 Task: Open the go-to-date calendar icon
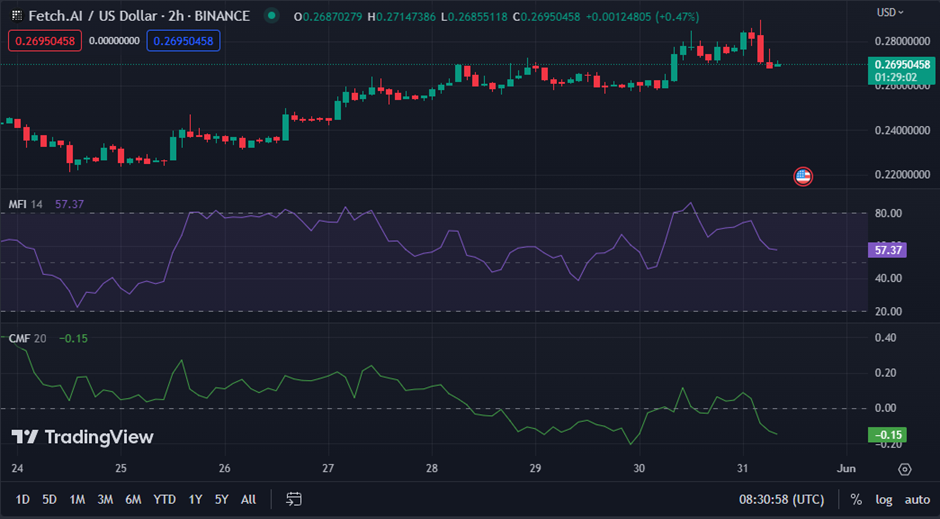coord(294,499)
